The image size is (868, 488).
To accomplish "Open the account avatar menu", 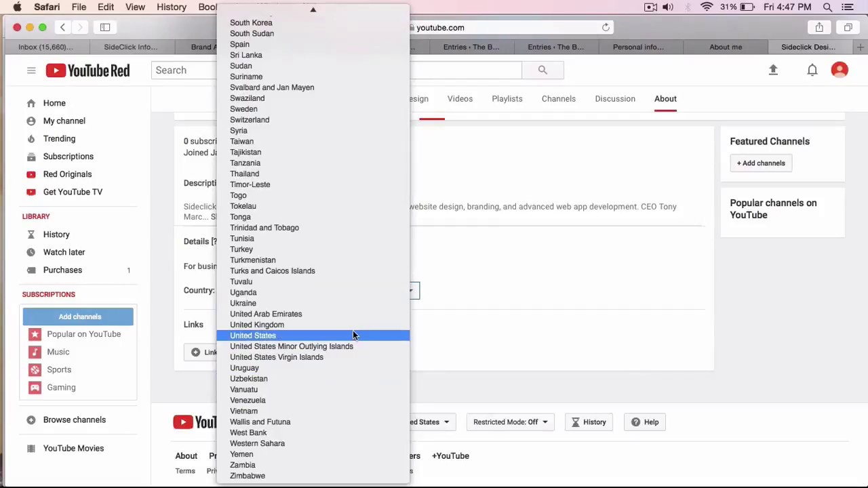I will click(x=840, y=70).
